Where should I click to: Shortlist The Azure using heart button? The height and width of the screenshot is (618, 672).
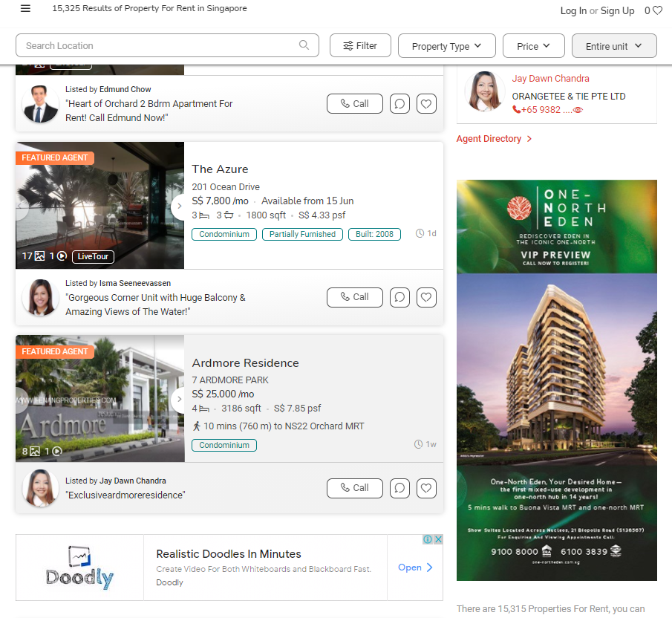426,297
